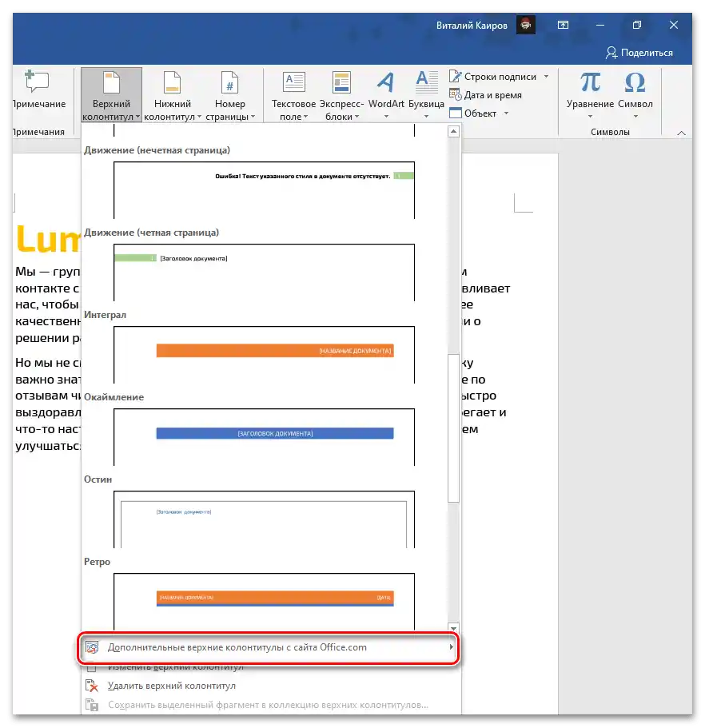
Task: Open the Номер страницы dropdown
Action: (x=230, y=95)
